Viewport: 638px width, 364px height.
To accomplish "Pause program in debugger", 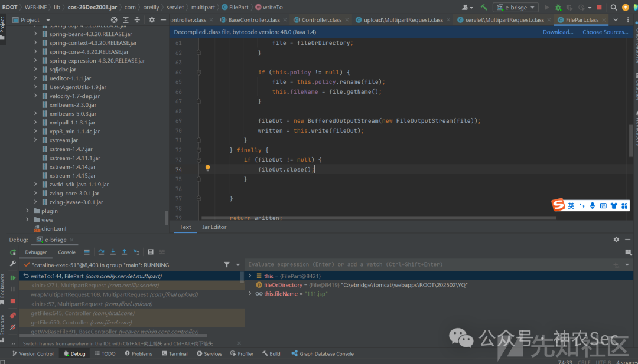I will coord(13,289).
